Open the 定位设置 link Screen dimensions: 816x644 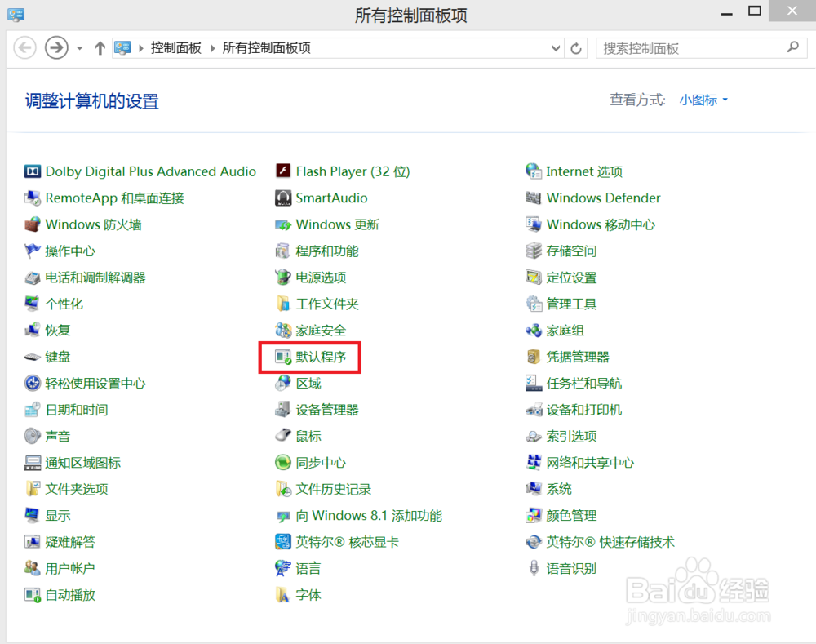(x=571, y=278)
